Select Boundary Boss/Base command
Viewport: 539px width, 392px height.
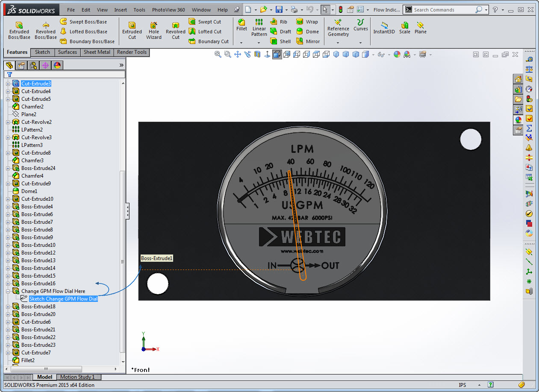click(x=87, y=41)
